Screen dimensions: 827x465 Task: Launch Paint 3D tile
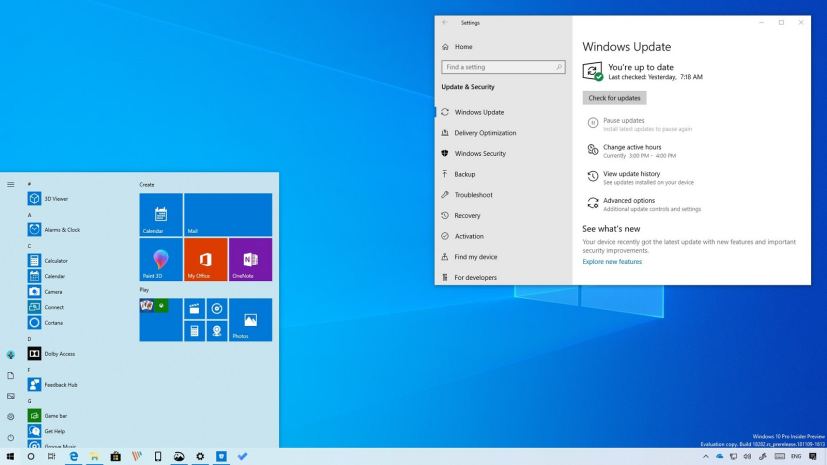[161, 259]
